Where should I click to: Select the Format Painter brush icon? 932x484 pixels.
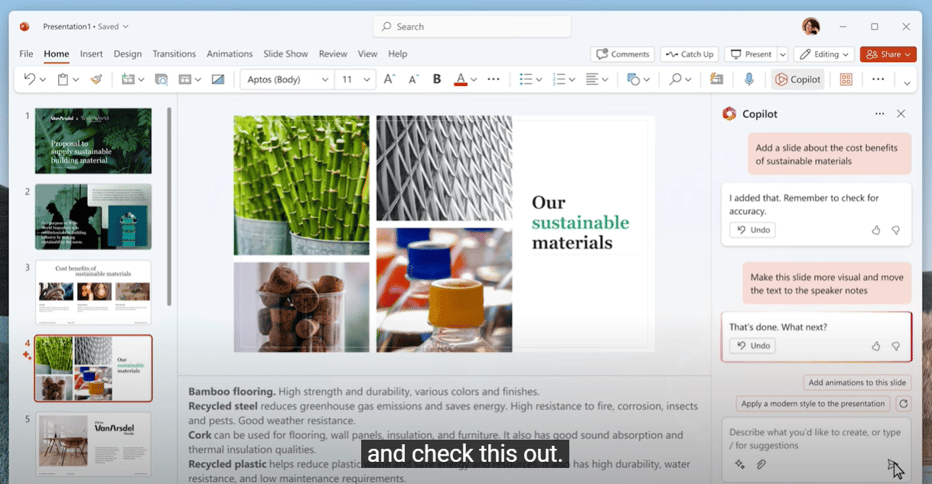tap(96, 79)
